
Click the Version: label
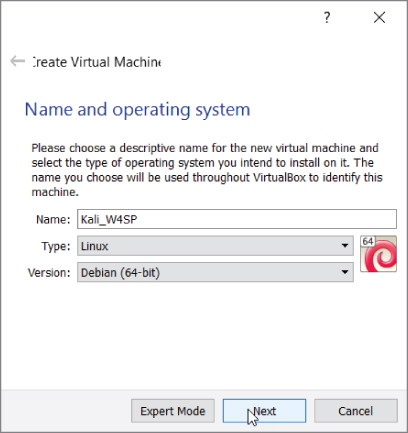click(x=49, y=273)
